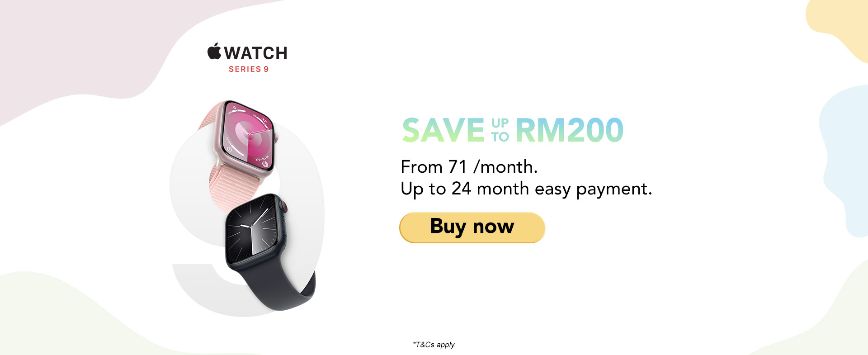
Task: Click the Buy now button
Action: (x=472, y=227)
